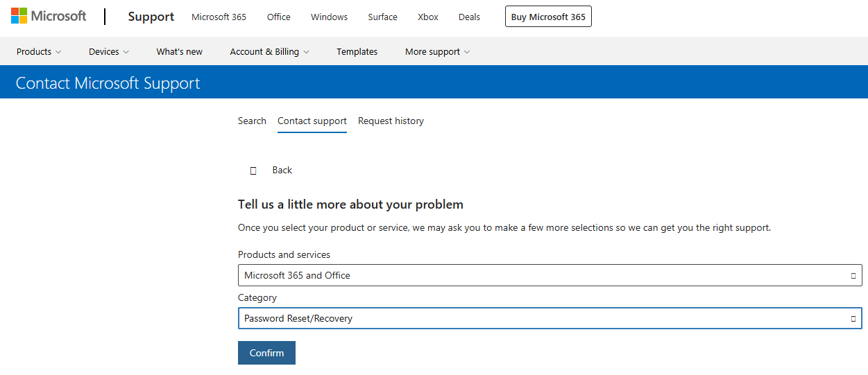Image resolution: width=868 pixels, height=375 pixels.
Task: Open the Xbox link in header
Action: click(x=427, y=17)
